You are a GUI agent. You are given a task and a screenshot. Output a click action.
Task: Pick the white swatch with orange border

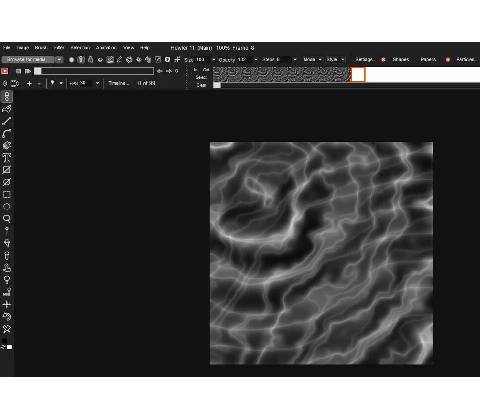358,74
